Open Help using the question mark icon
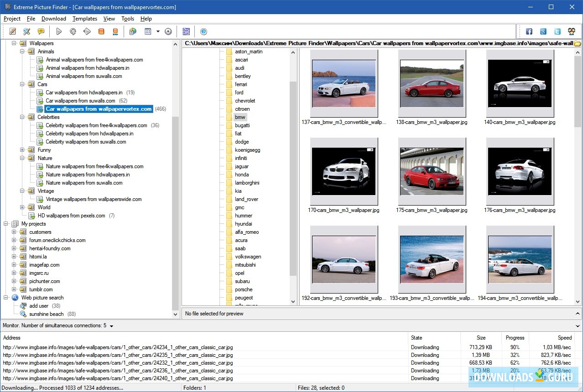The image size is (583, 392). tap(203, 31)
